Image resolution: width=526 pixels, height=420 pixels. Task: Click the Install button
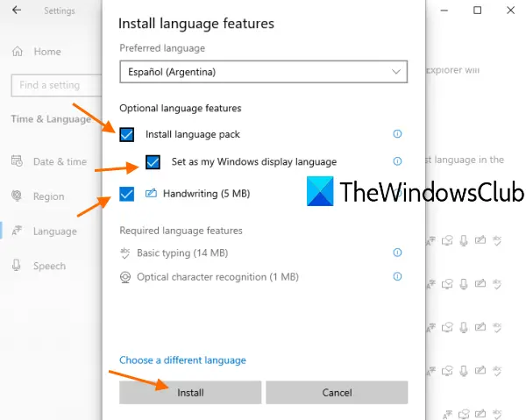click(190, 393)
